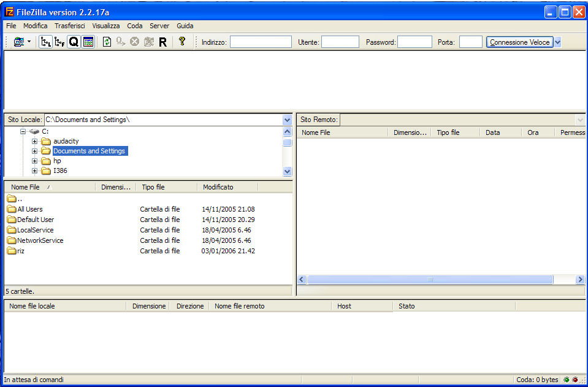Viewport: 588px width, 387px height.
Task: Select the C: drive icon in tree
Action: pyautogui.click(x=34, y=132)
